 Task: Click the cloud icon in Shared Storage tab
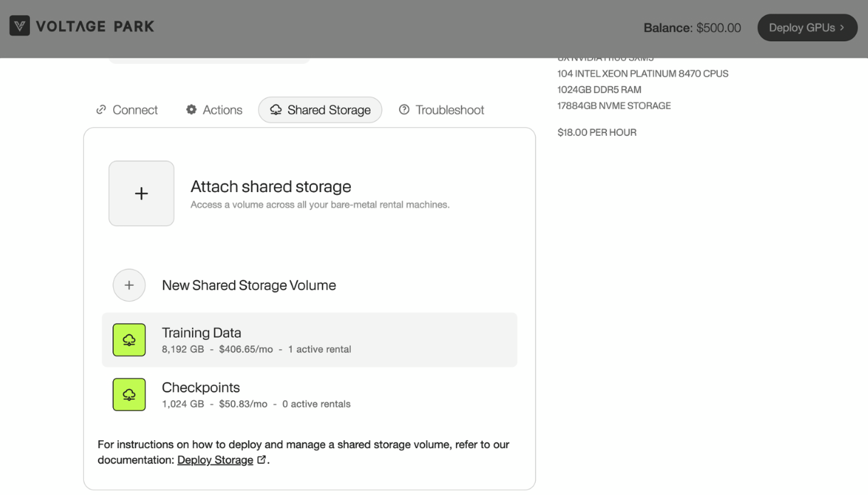coord(275,110)
